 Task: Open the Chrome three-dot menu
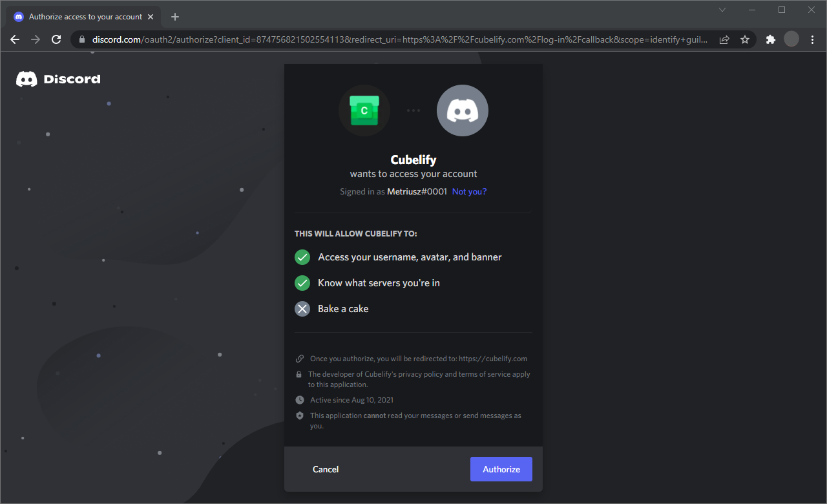tap(812, 39)
